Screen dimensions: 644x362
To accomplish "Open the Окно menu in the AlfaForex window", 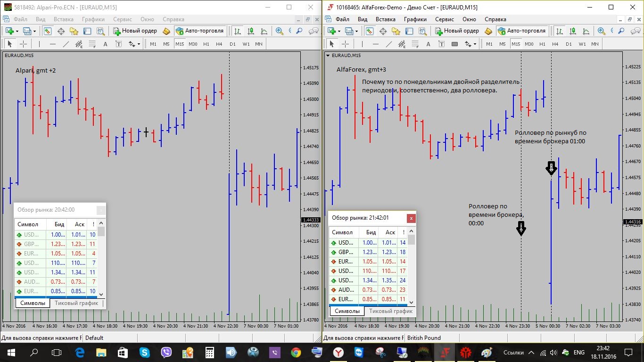I will point(469,19).
